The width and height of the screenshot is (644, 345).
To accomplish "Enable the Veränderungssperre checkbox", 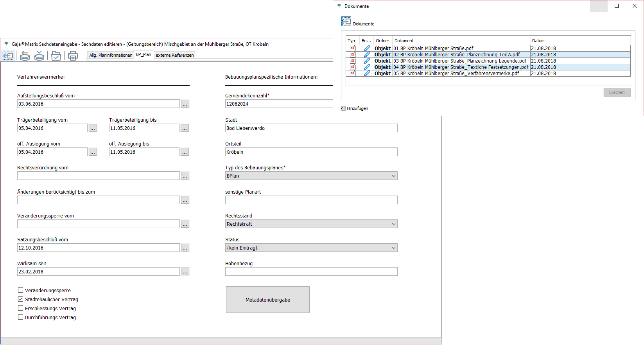I will click(x=21, y=290).
